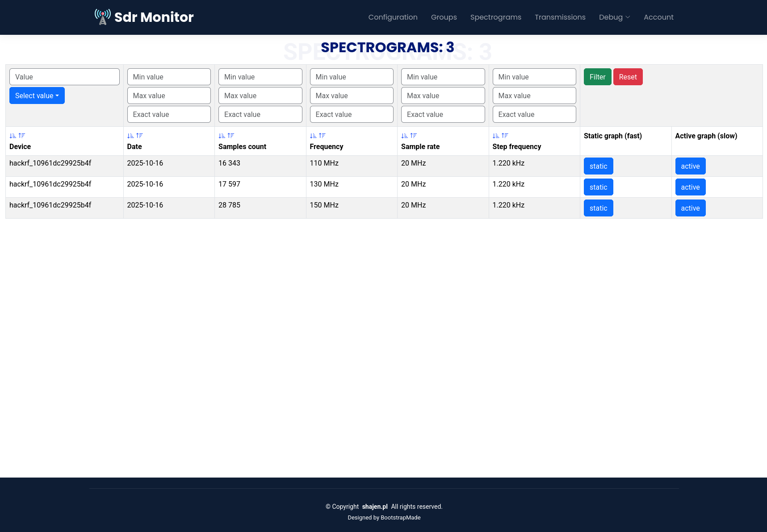Click up-arrow sort icon above Samples count

click(x=231, y=136)
